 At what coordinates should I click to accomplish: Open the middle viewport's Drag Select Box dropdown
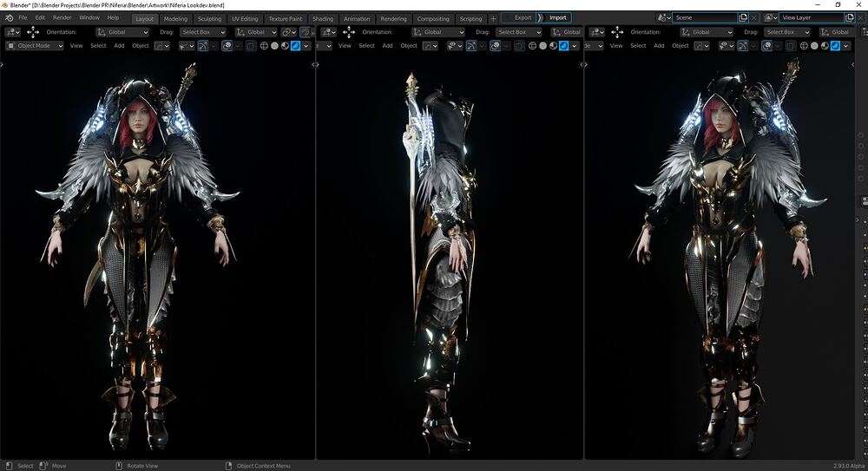tap(519, 32)
